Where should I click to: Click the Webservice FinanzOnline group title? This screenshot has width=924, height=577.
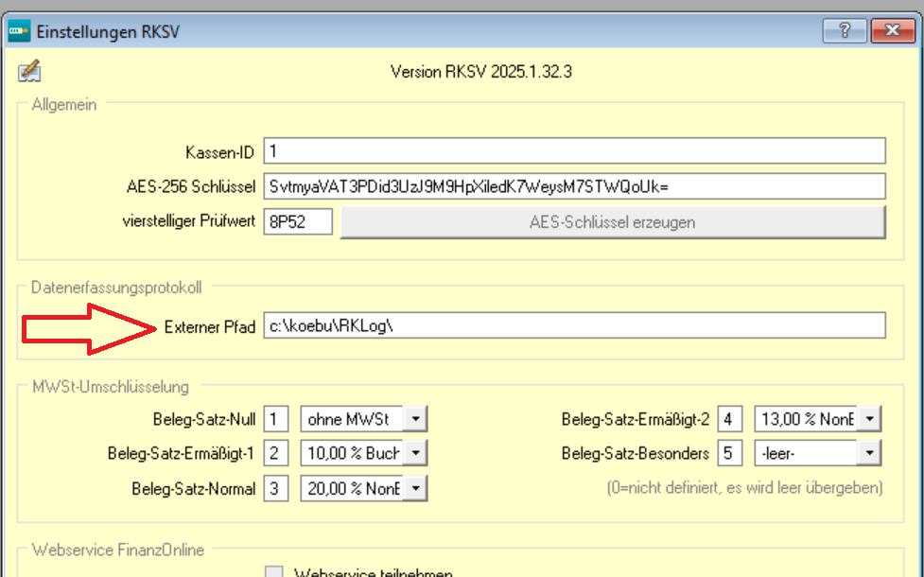pyautogui.click(x=118, y=550)
